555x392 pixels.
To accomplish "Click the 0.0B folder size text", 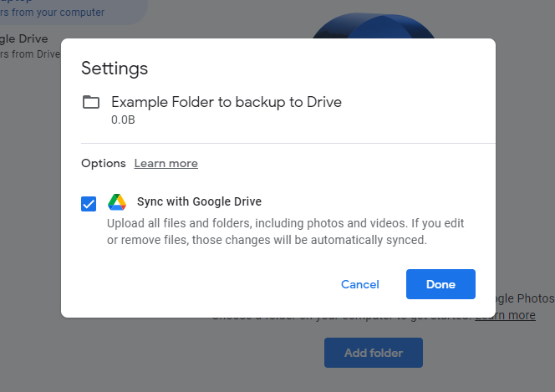I will click(x=123, y=120).
